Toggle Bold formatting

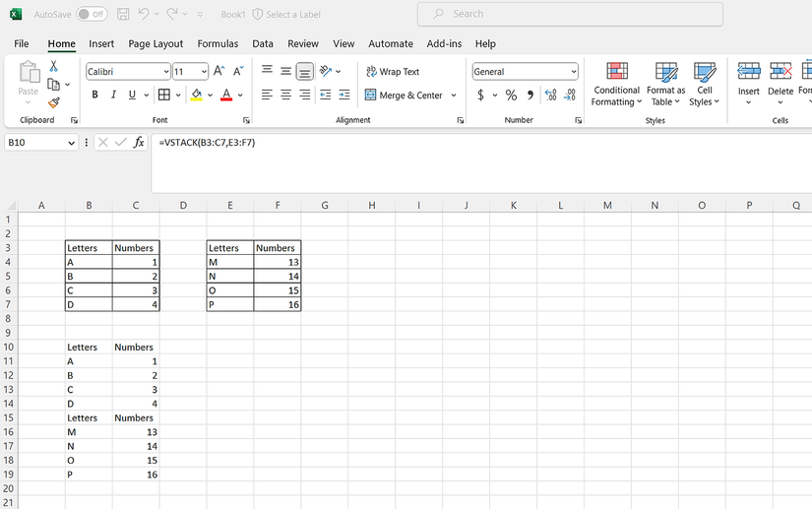click(95, 95)
